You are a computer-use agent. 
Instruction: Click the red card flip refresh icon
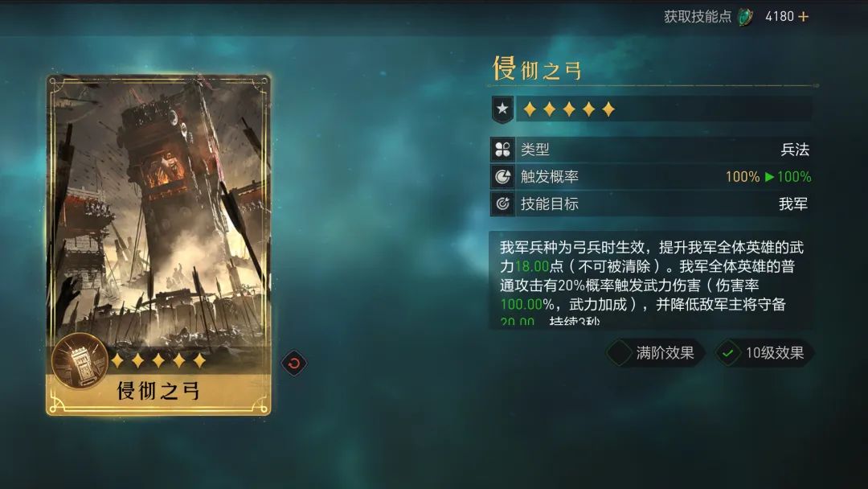pyautogui.click(x=294, y=364)
